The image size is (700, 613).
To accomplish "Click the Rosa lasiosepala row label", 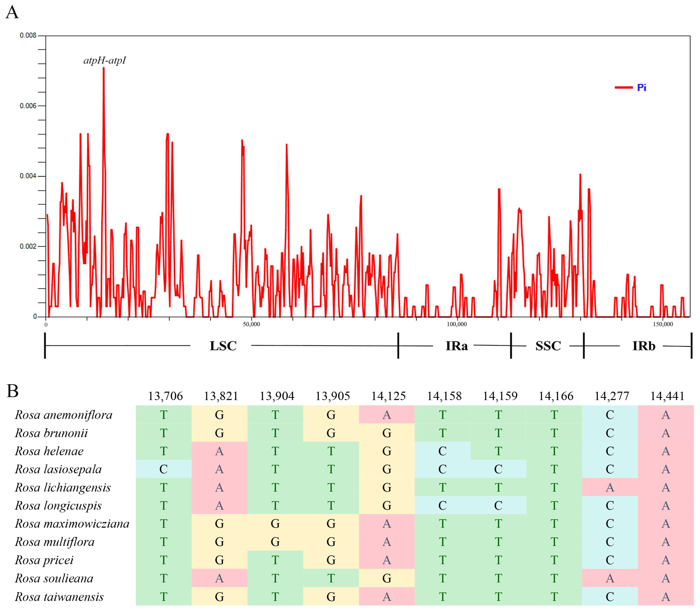I will (x=58, y=469).
